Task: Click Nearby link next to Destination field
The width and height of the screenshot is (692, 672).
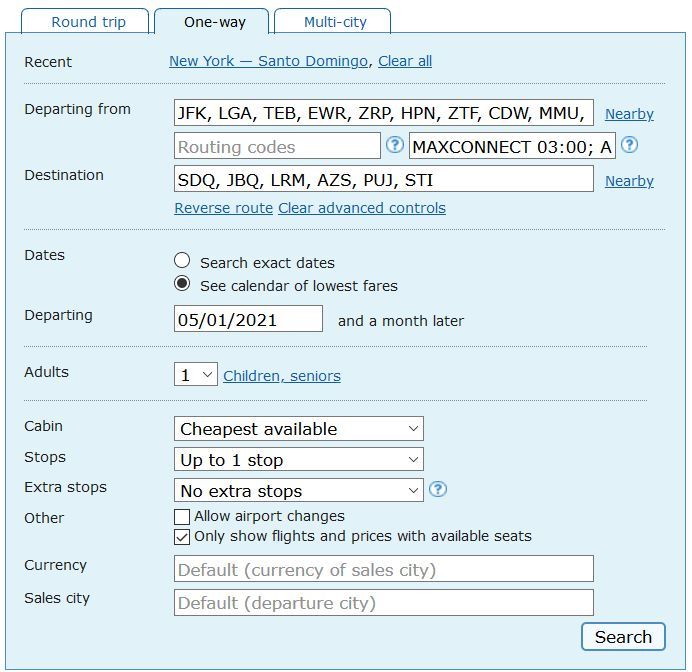Action: tap(629, 181)
